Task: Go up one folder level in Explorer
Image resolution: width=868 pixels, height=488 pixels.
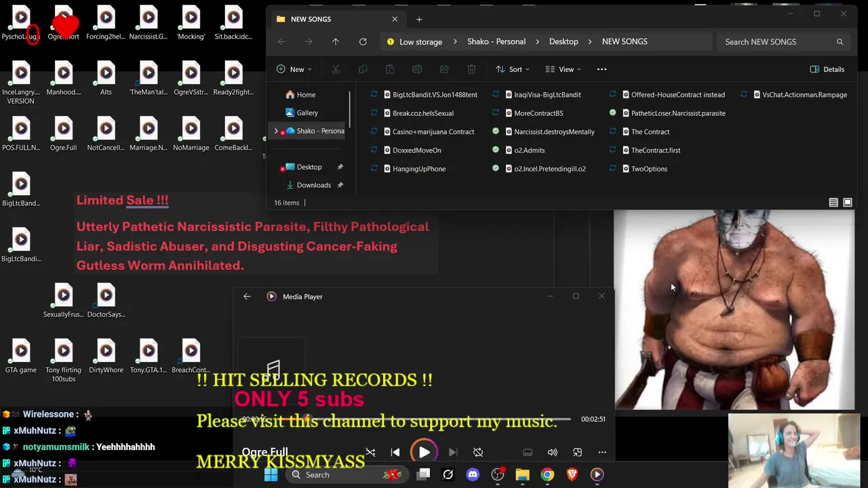Action: pos(336,42)
